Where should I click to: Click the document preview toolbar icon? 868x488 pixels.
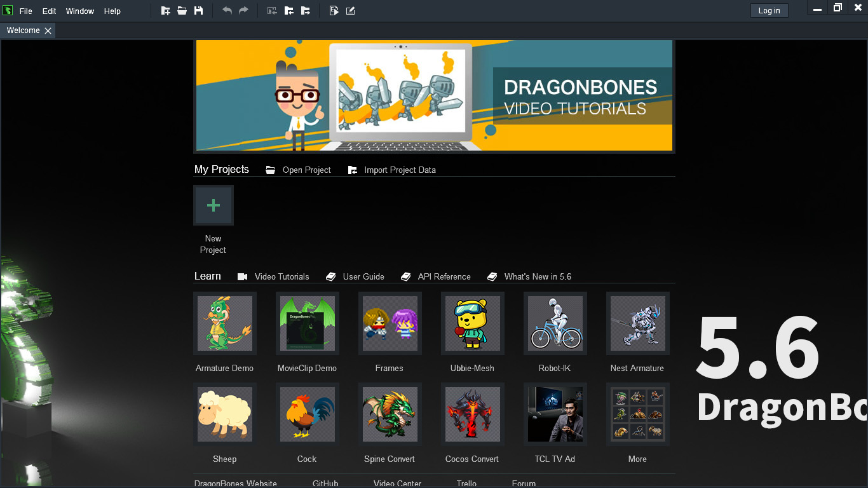[334, 11]
